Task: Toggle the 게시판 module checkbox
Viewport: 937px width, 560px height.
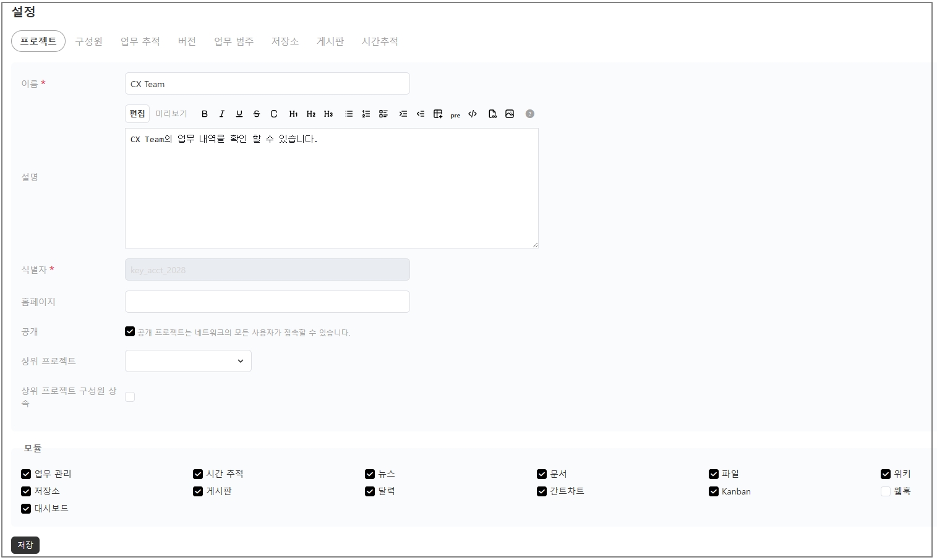Action: (198, 491)
